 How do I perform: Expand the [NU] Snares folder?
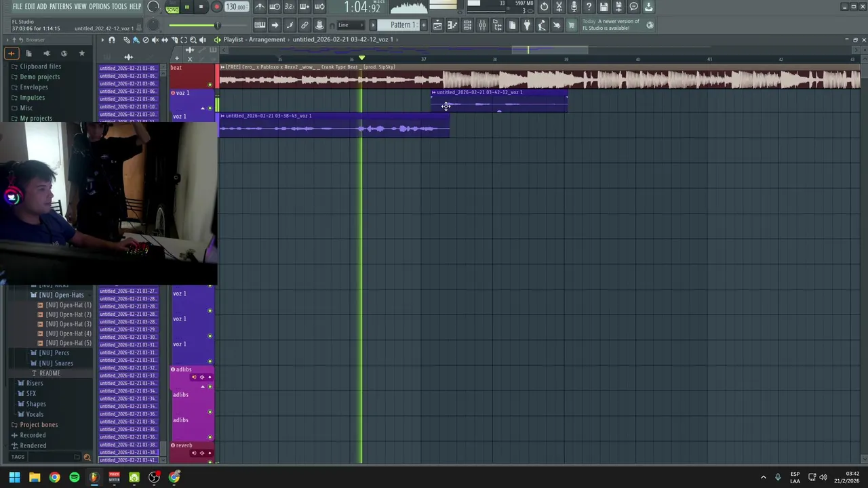(x=56, y=363)
